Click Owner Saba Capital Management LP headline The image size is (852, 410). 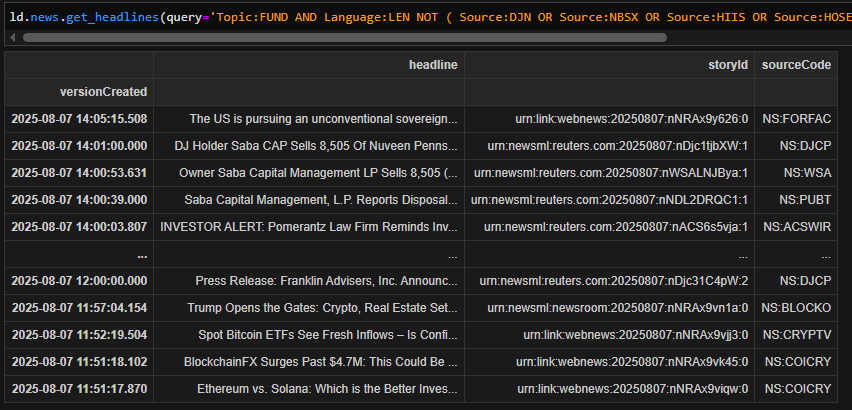[x=318, y=173]
